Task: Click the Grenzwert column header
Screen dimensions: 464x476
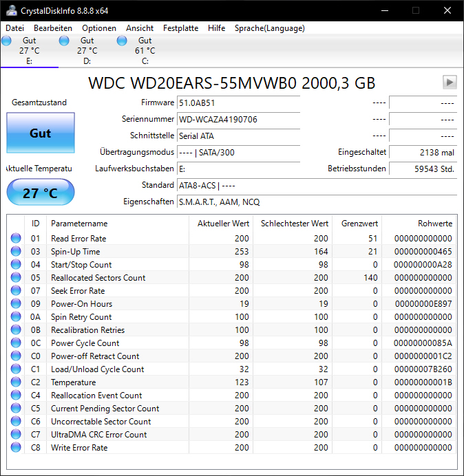Action: [357, 224]
